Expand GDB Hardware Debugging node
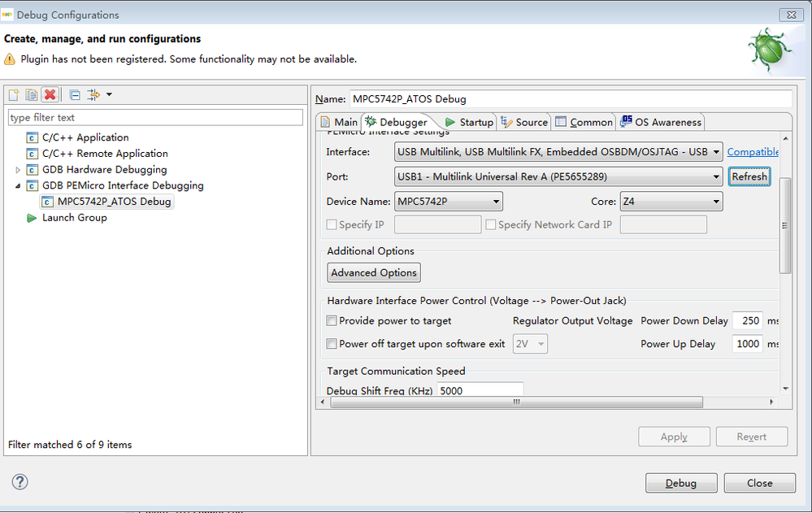Image resolution: width=812 pixels, height=513 pixels. click(x=19, y=170)
